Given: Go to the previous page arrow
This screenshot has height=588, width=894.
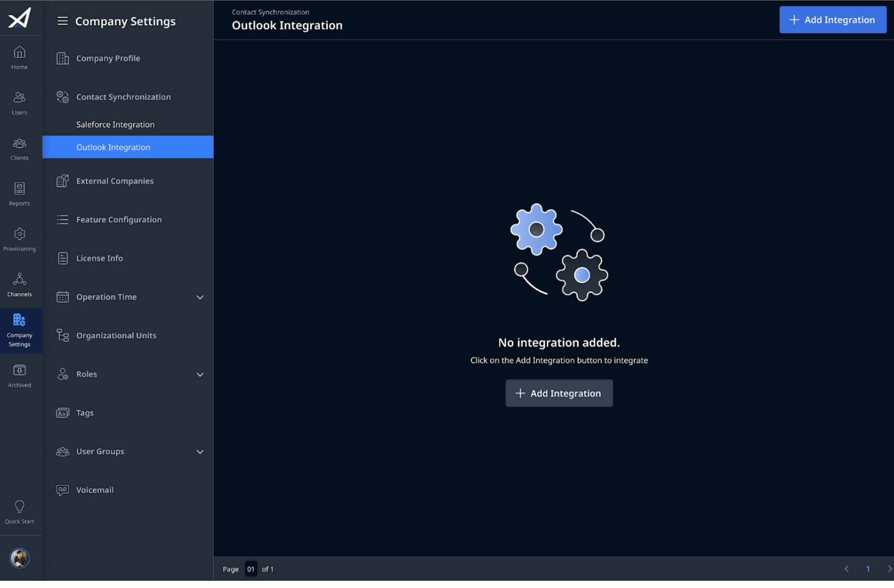Looking at the screenshot, I should click(x=847, y=569).
